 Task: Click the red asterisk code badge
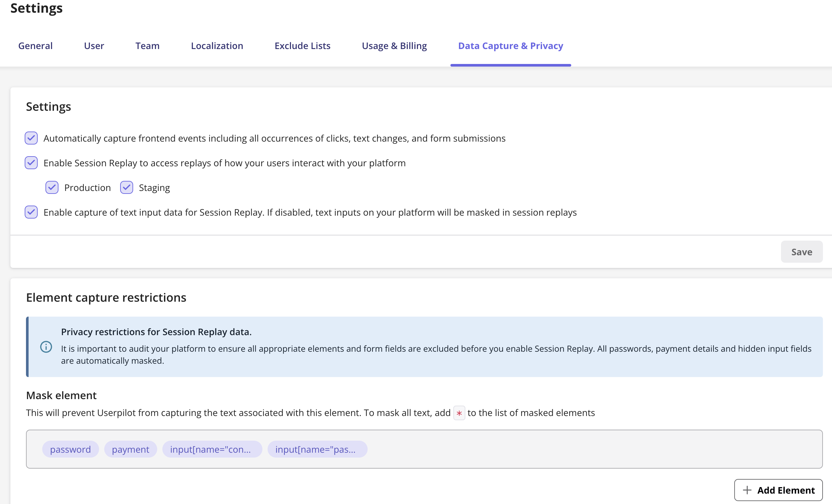coord(459,413)
